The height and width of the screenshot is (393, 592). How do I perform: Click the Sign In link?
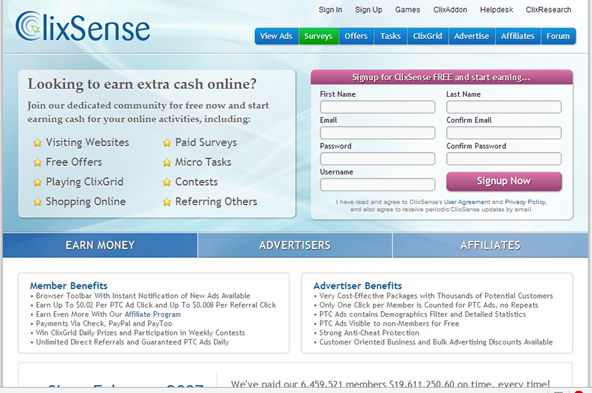330,10
